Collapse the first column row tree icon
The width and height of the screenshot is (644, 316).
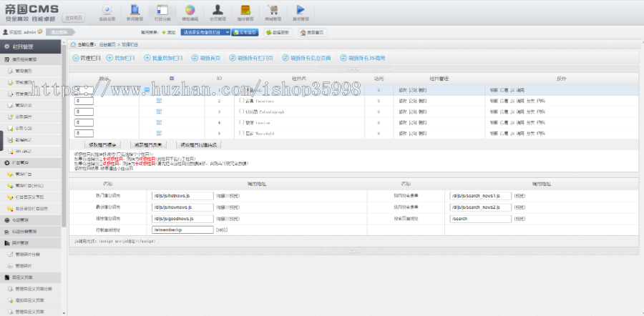147,89
